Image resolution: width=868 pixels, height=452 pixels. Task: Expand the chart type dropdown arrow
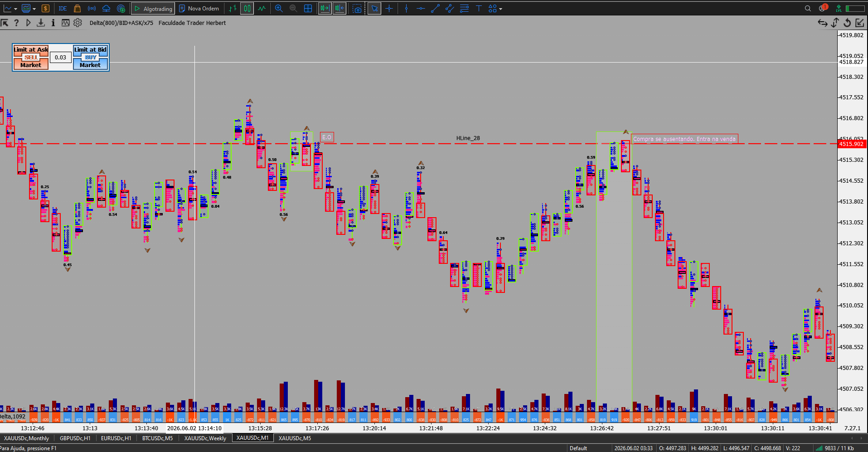pos(16,9)
